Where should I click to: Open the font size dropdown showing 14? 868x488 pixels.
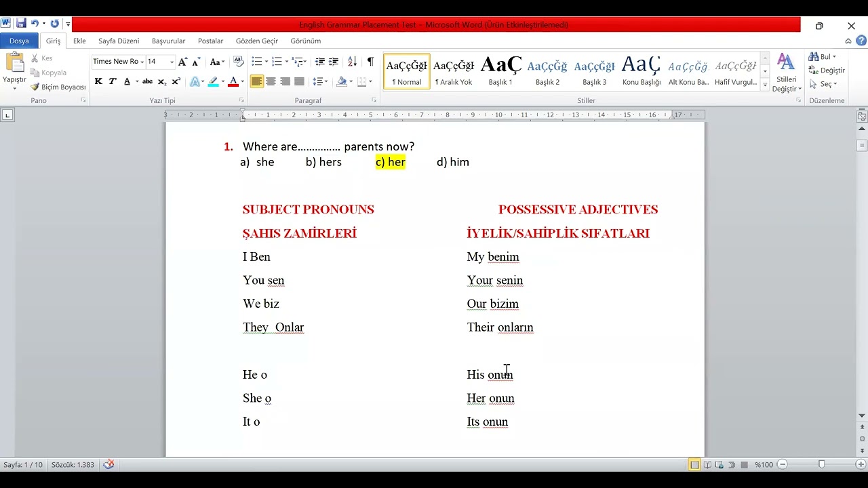tap(172, 62)
